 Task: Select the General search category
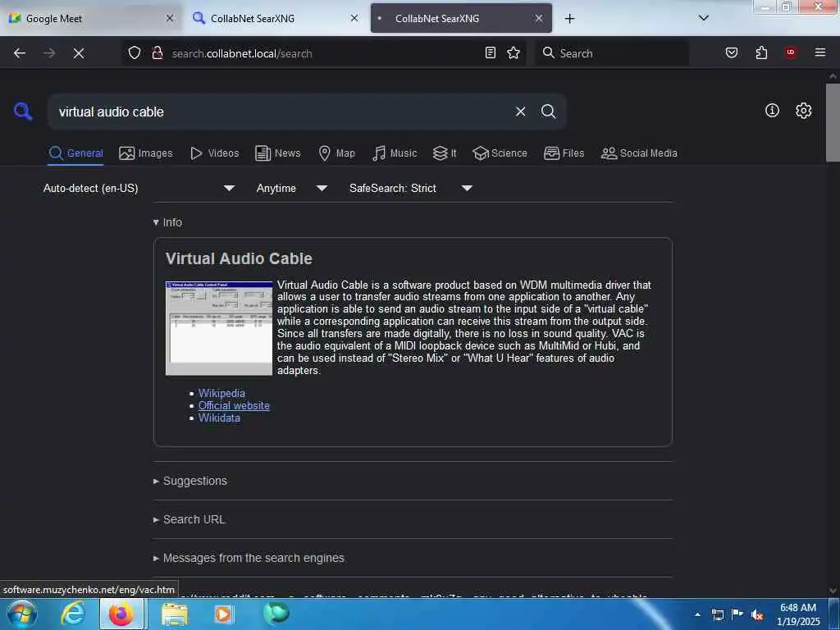coord(75,153)
